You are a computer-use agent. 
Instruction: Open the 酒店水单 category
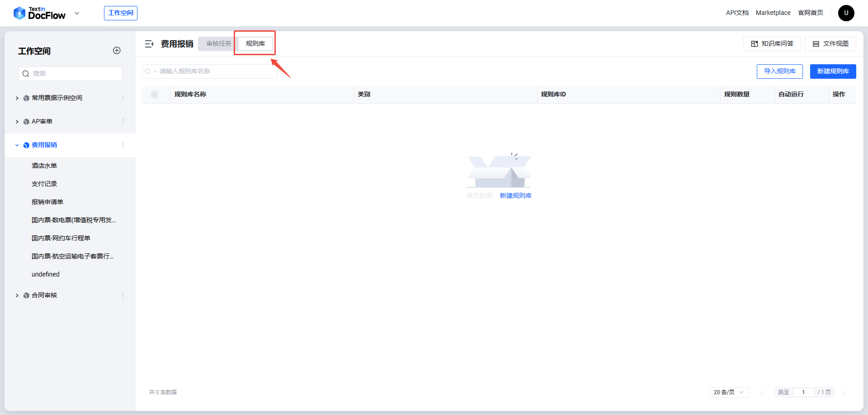pos(44,166)
